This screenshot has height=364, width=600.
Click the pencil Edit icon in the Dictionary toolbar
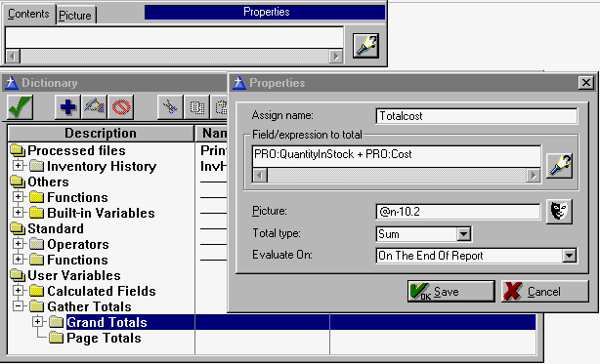[94, 107]
